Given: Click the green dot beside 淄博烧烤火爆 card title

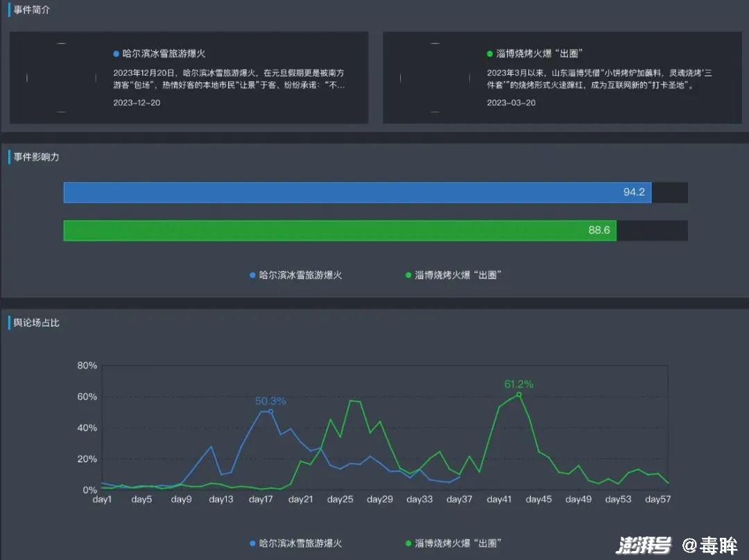Looking at the screenshot, I should (x=490, y=53).
